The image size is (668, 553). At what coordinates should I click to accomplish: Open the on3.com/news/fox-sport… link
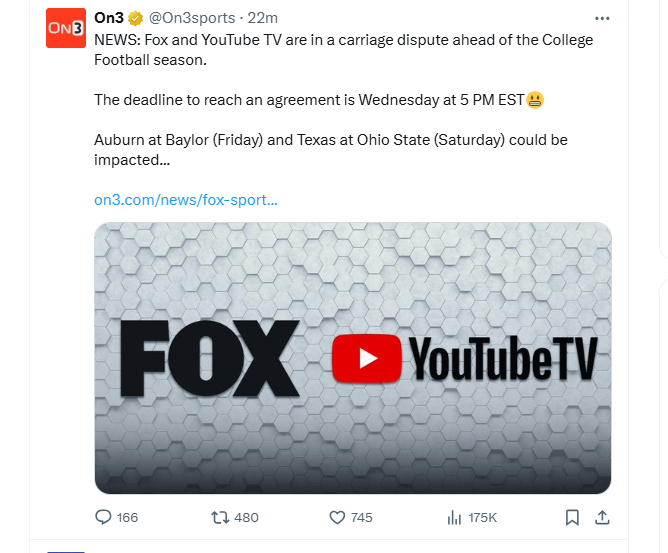(x=186, y=200)
